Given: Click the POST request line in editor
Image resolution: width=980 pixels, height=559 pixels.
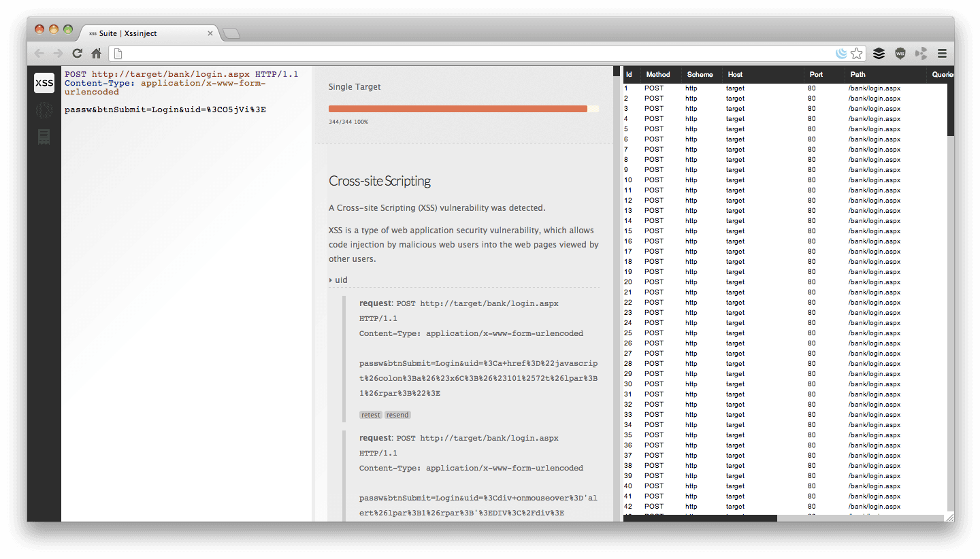Looking at the screenshot, I should click(x=182, y=74).
